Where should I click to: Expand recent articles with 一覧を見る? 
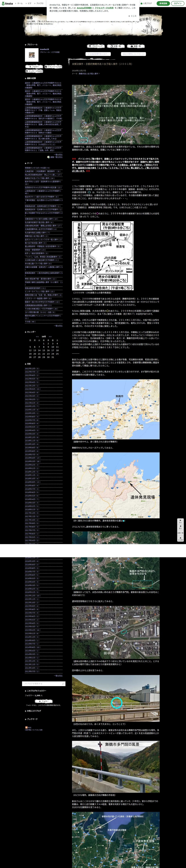(x=58, y=154)
